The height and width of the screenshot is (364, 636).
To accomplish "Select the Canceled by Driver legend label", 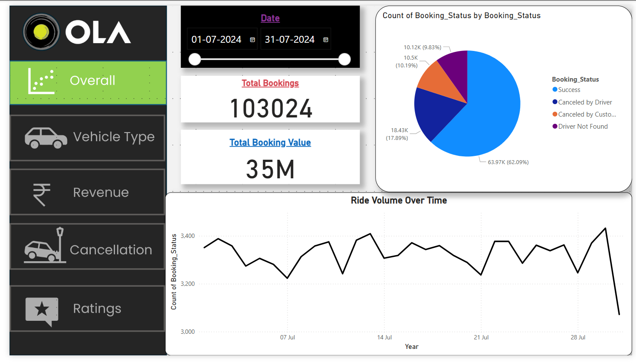I will (x=585, y=102).
